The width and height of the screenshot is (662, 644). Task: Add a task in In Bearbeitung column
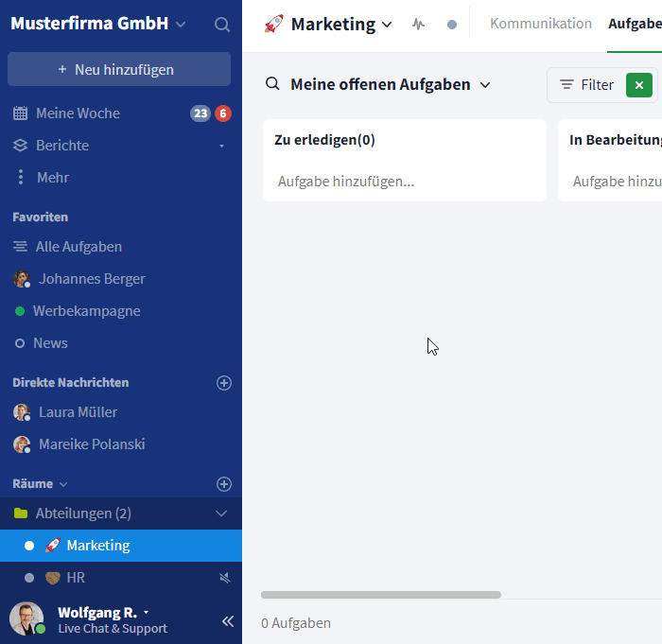coord(617,182)
